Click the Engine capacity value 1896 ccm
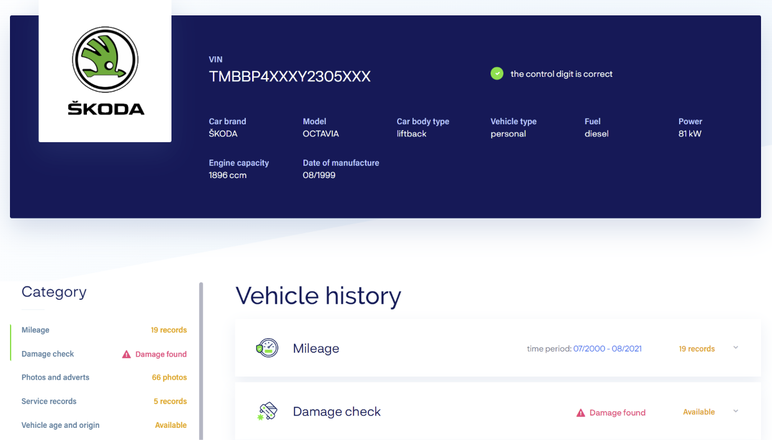Image resolution: width=772 pixels, height=440 pixels. point(227,175)
